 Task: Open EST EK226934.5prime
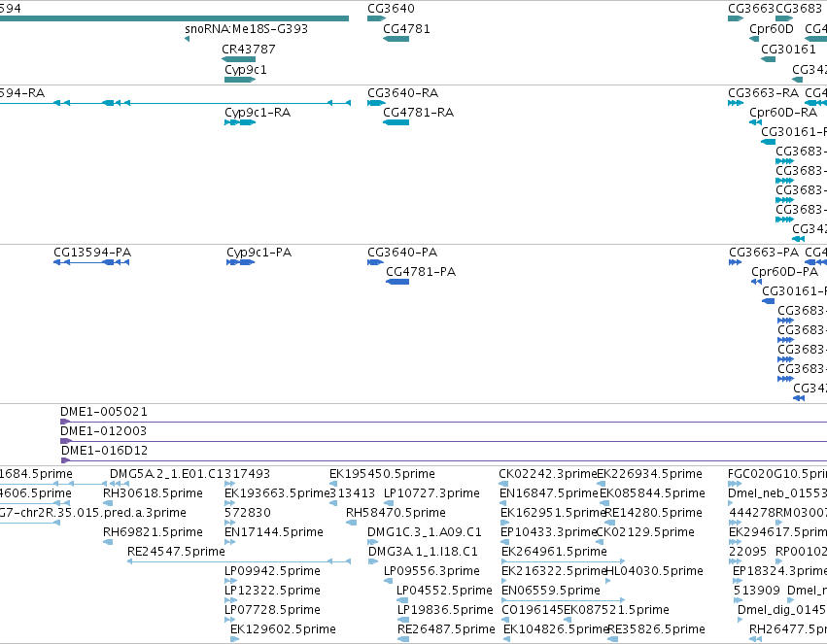click(650, 474)
